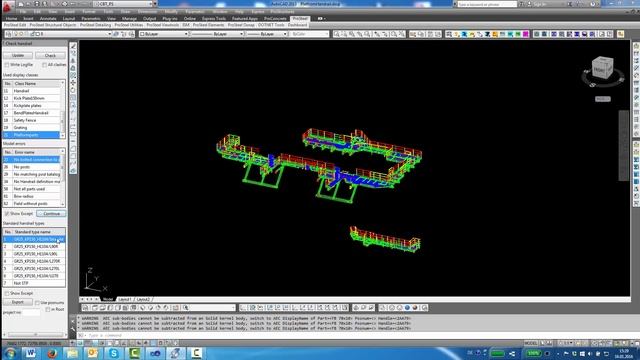Screen dimensions: 640x360
Task: Enable the Write Logfile checkbox
Action: (x=7, y=65)
